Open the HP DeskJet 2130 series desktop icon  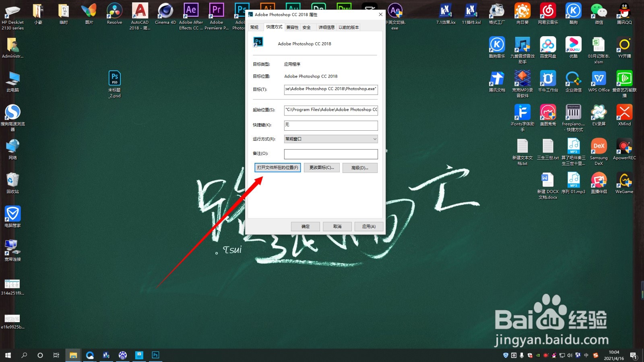click(x=12, y=17)
